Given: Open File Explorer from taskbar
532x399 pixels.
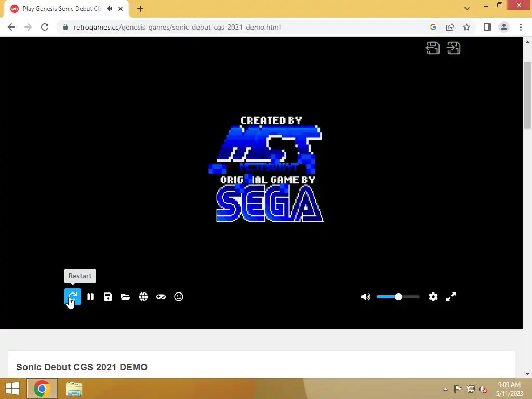Looking at the screenshot, I should point(74,389).
